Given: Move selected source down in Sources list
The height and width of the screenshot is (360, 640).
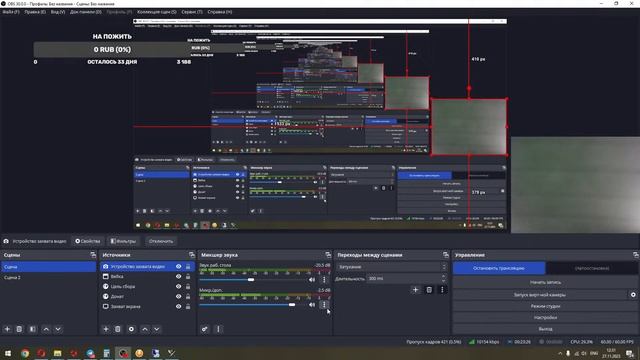Looking at the screenshot, I should 157,329.
